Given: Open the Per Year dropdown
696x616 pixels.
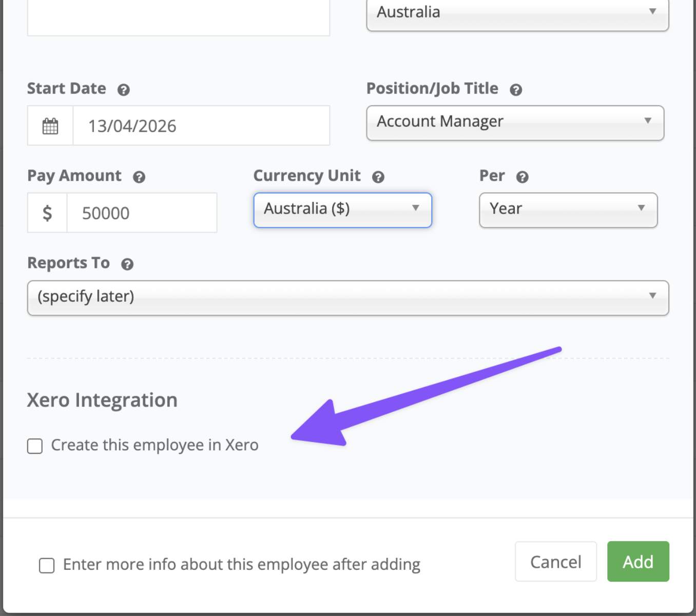Looking at the screenshot, I should coord(568,210).
